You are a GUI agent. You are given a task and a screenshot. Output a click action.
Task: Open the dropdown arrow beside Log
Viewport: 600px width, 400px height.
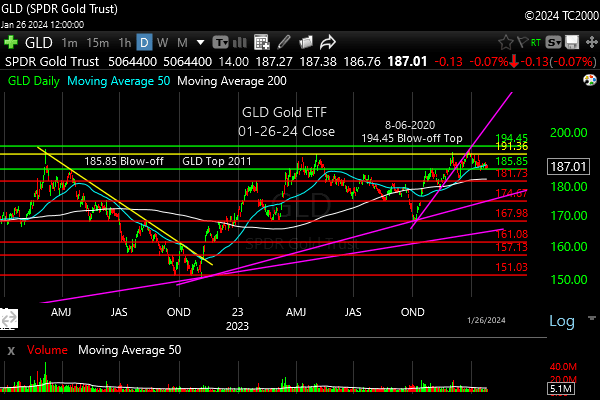click(x=592, y=318)
